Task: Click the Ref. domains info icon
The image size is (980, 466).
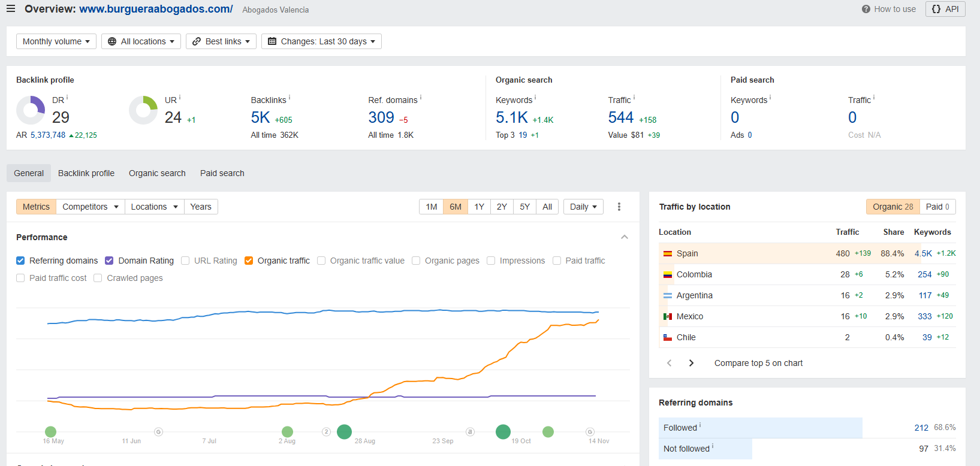Action: pyautogui.click(x=421, y=97)
